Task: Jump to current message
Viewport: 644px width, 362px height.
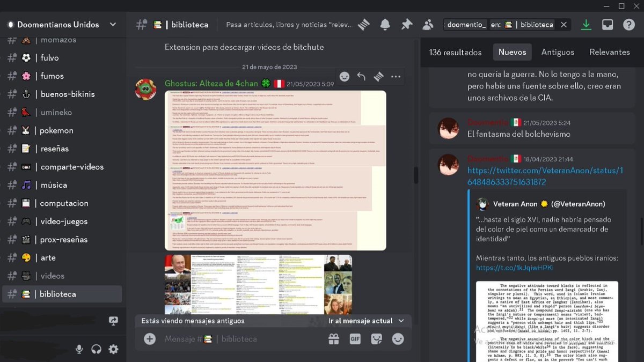Action: pos(366,321)
